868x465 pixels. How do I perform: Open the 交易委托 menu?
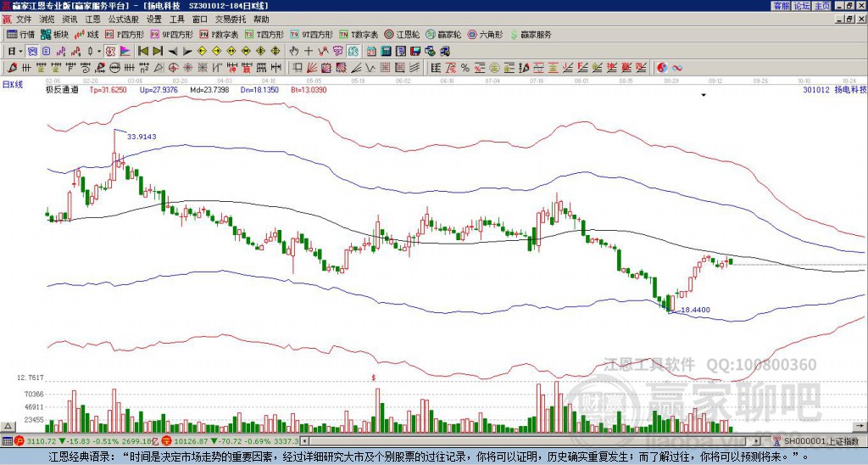[230, 20]
